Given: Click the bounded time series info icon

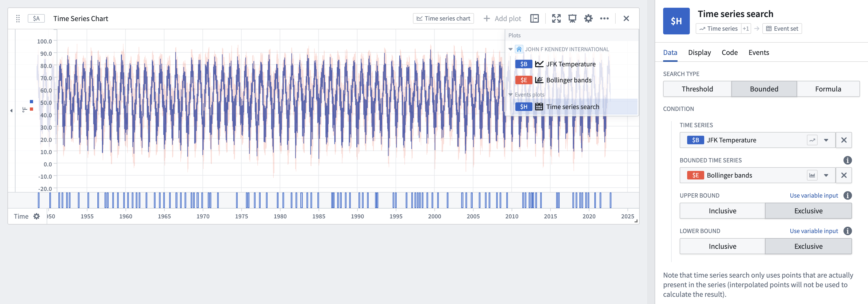Looking at the screenshot, I should [x=847, y=161].
